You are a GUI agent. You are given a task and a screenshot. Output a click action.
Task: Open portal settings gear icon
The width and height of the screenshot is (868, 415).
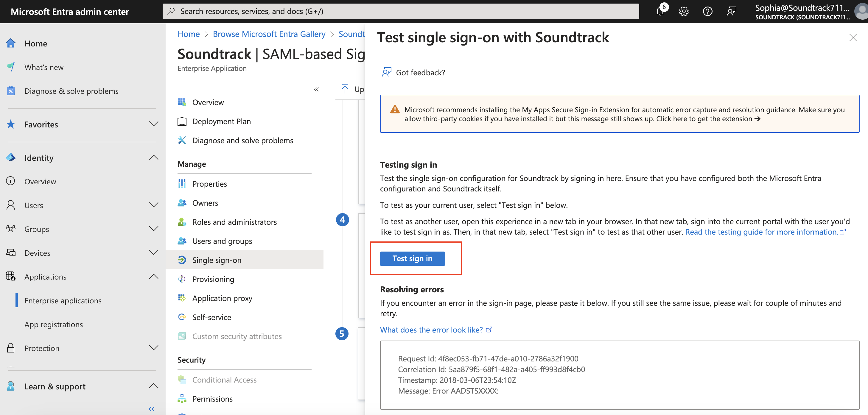point(684,11)
